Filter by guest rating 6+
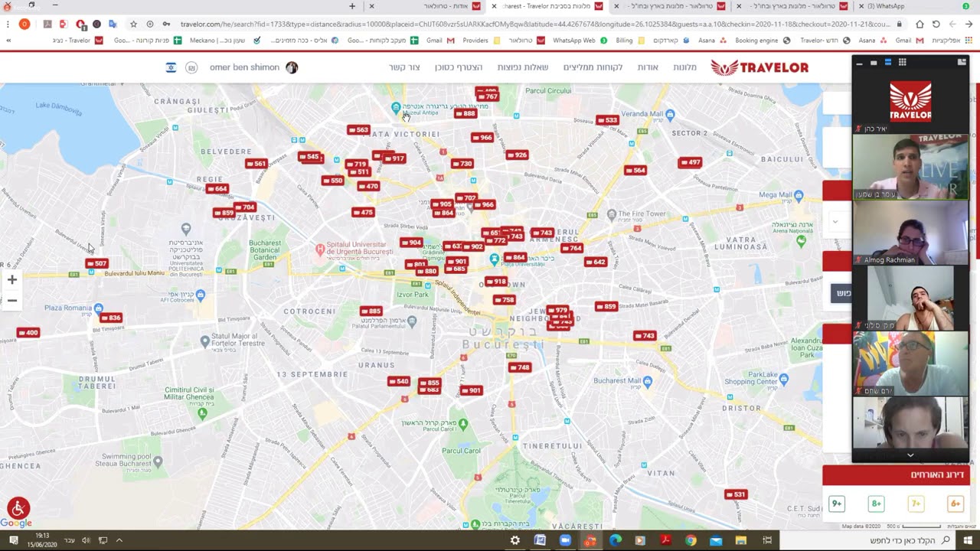The height and width of the screenshot is (551, 980). coord(955,504)
